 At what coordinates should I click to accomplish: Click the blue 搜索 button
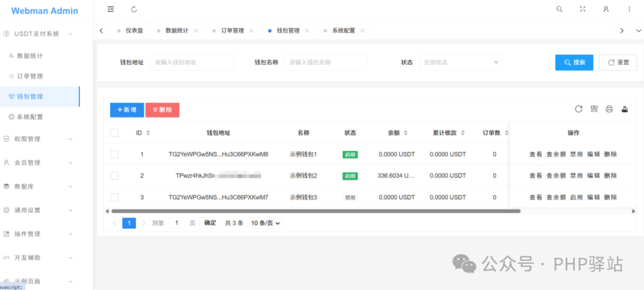[x=574, y=63]
